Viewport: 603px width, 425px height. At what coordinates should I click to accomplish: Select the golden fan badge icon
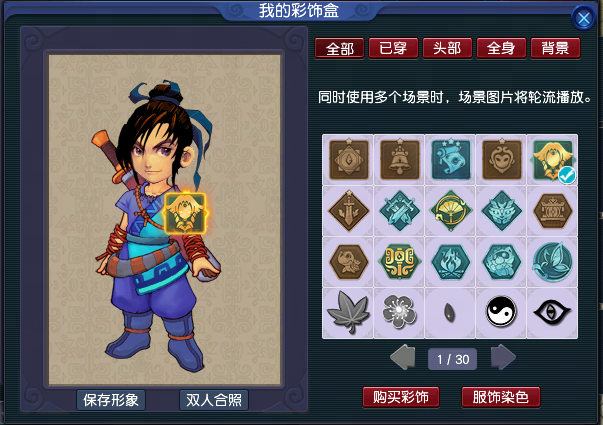(451, 210)
